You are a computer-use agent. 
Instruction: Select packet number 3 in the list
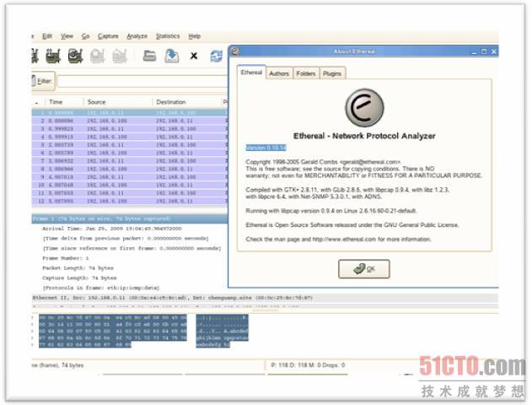[x=130, y=129]
